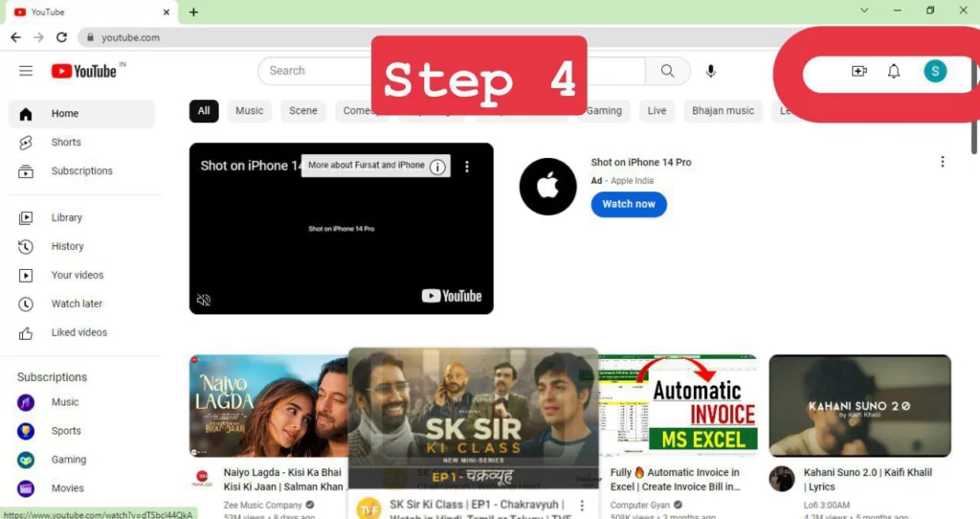Open the Movies subscription channel
This screenshot has height=519, width=980.
tap(81, 488)
